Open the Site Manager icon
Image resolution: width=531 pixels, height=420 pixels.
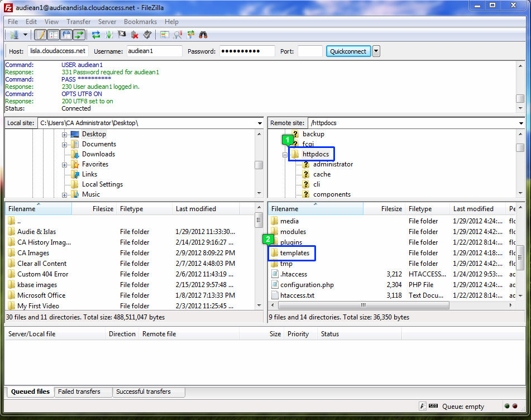pyautogui.click(x=14, y=35)
